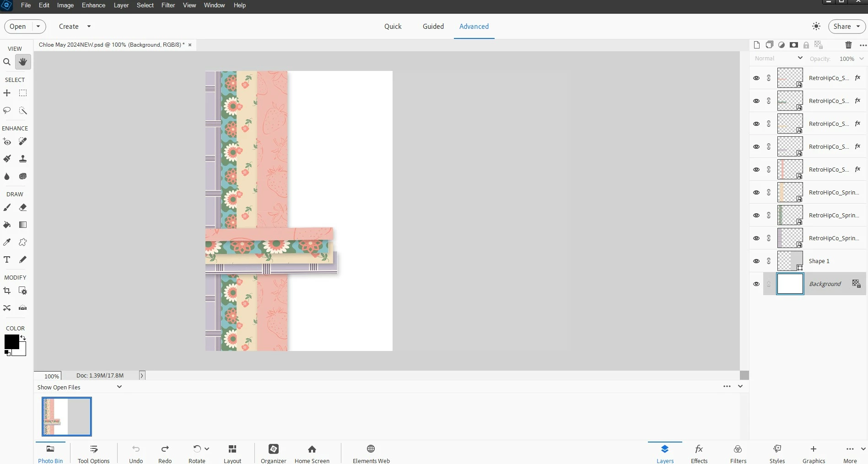Switch to Guided mode tab
This screenshot has width=868, height=464.
433,27
